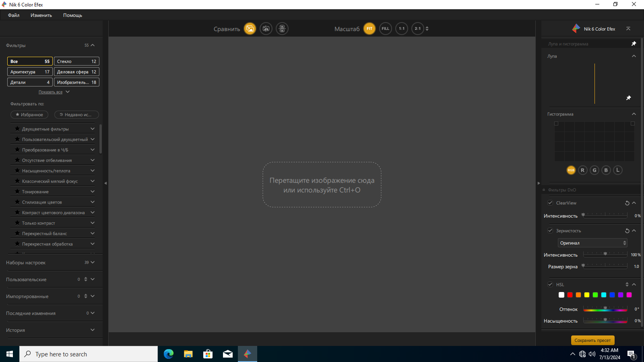Select magenta HSL color swatch
Screen dimensions: 644x362
point(629,295)
